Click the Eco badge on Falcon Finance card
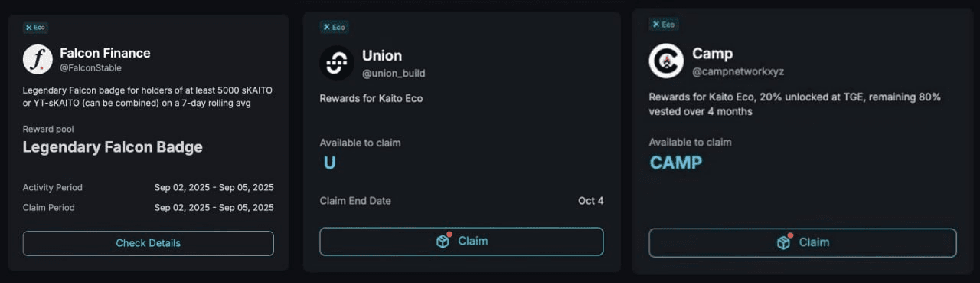This screenshot has width=980, height=283. pyautogui.click(x=35, y=28)
